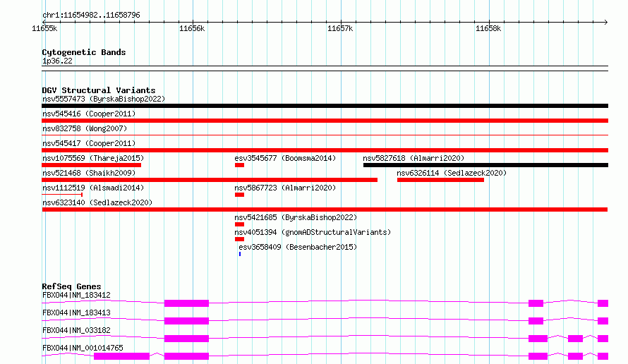
Task: Click the small red bar under nsv5421685
Action: coord(239,224)
